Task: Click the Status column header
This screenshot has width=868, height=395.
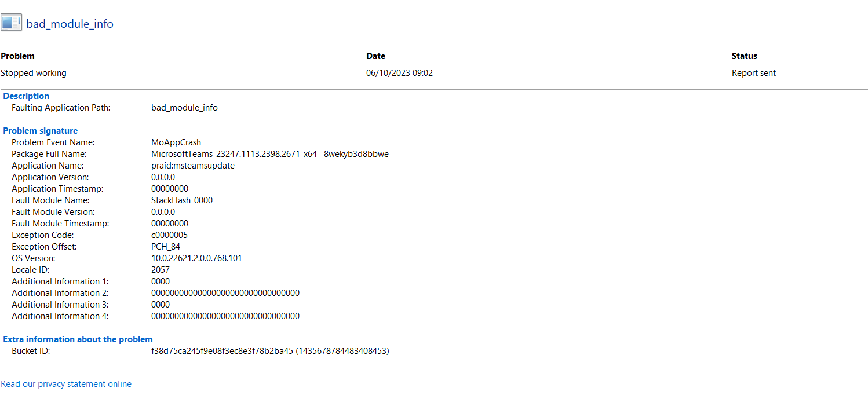Action: coord(744,56)
